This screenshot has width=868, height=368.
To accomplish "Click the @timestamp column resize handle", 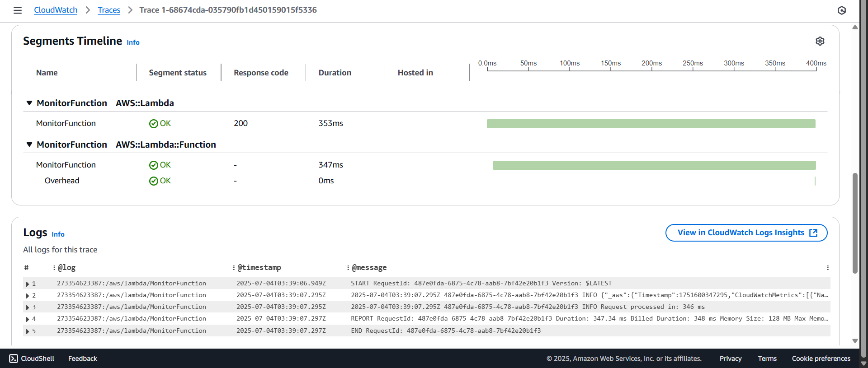I will (233, 268).
